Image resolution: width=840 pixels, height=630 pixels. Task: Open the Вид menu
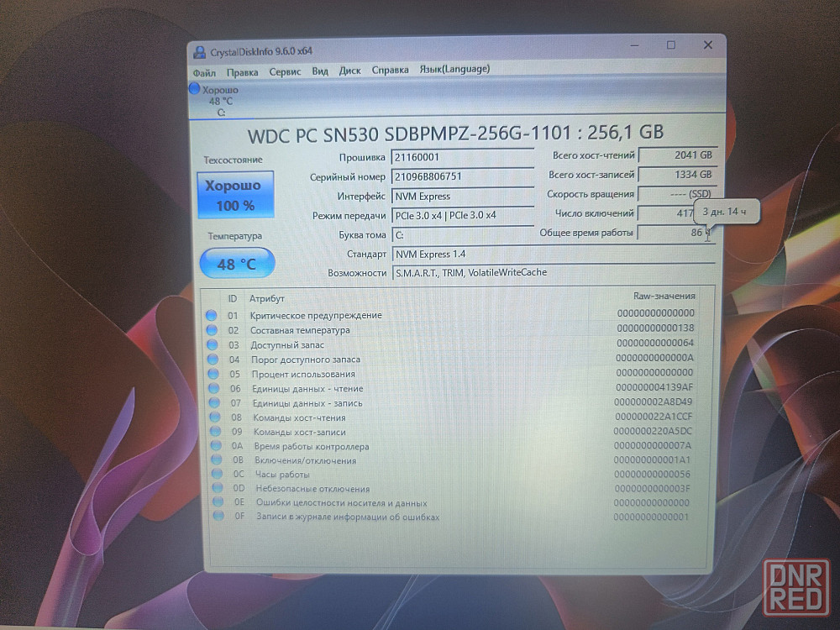coord(320,71)
